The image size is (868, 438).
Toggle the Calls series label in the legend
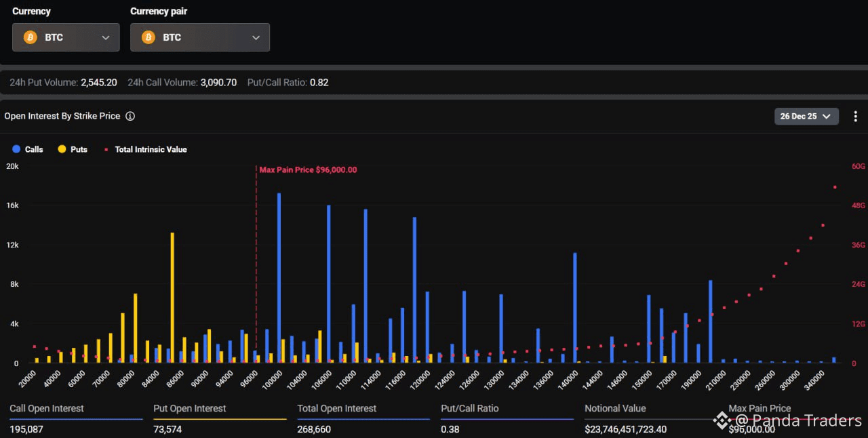34,149
